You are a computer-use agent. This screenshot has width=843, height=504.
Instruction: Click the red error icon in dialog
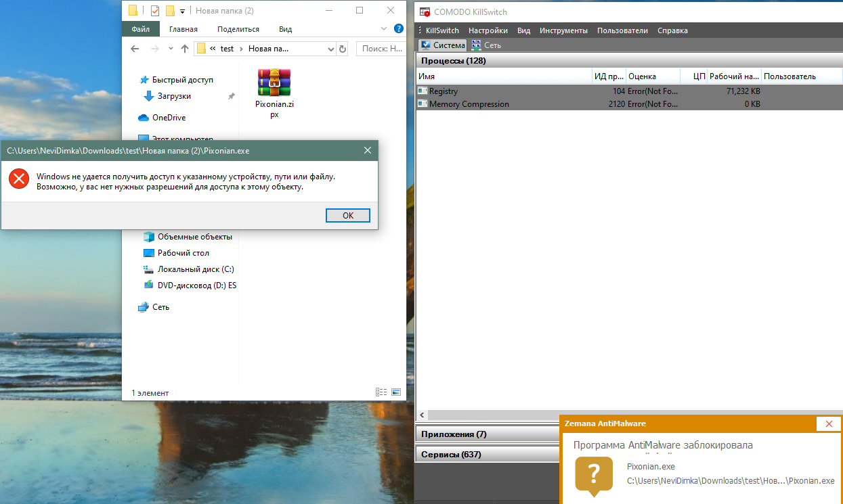[19, 179]
